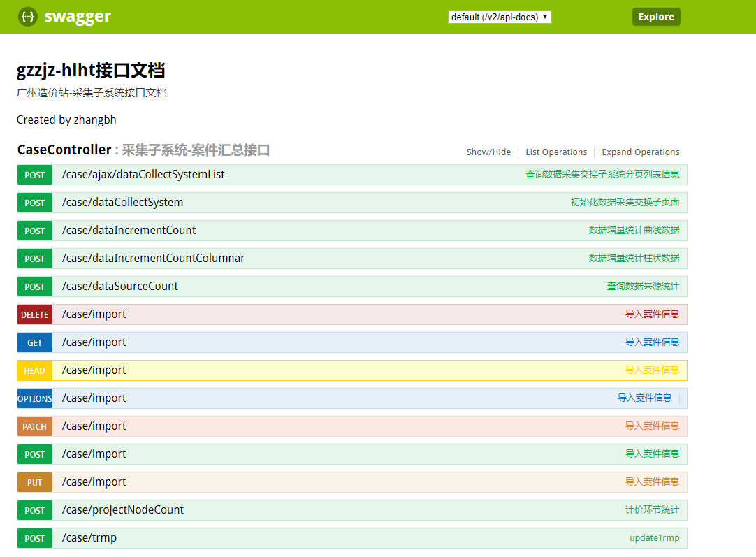Expand the GET /case/import badge
The width and height of the screenshot is (756, 557).
tap(35, 343)
